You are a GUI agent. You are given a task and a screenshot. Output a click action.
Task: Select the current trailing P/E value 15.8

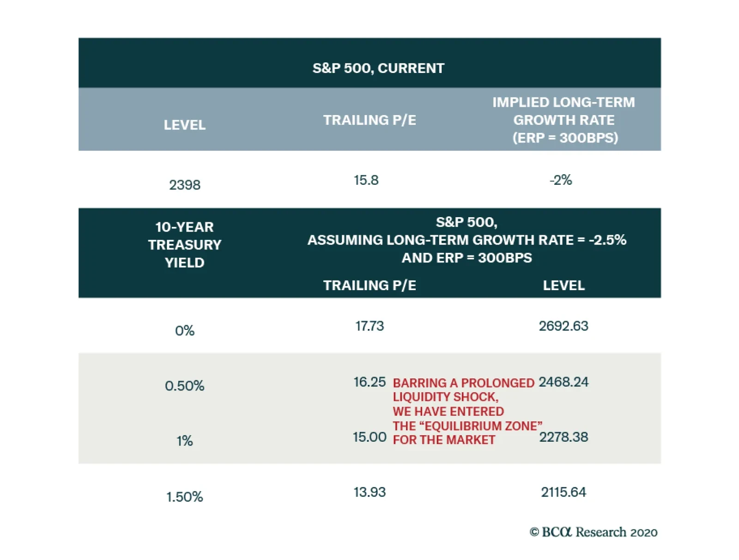[x=366, y=180]
